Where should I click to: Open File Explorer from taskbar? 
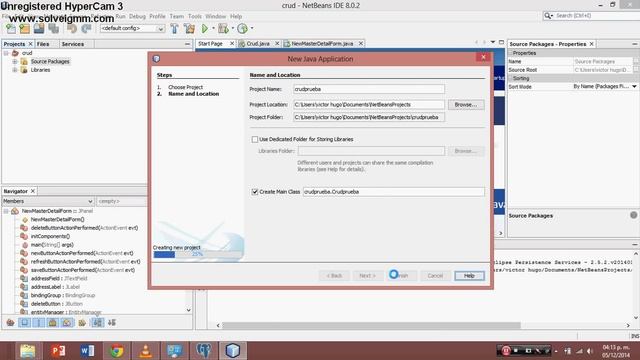point(28,351)
